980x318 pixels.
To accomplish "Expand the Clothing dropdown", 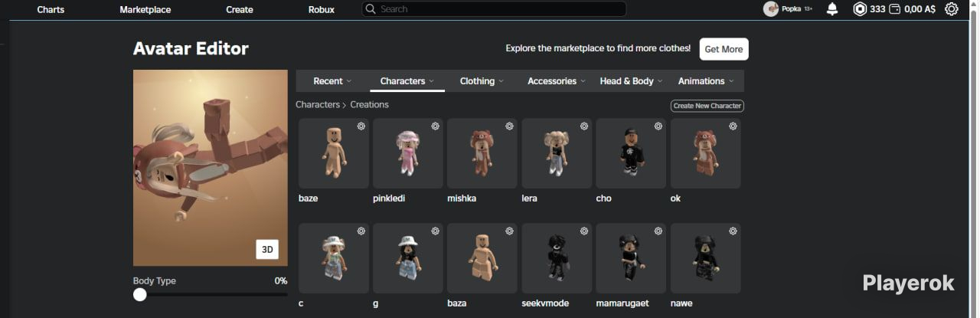I will (x=482, y=81).
